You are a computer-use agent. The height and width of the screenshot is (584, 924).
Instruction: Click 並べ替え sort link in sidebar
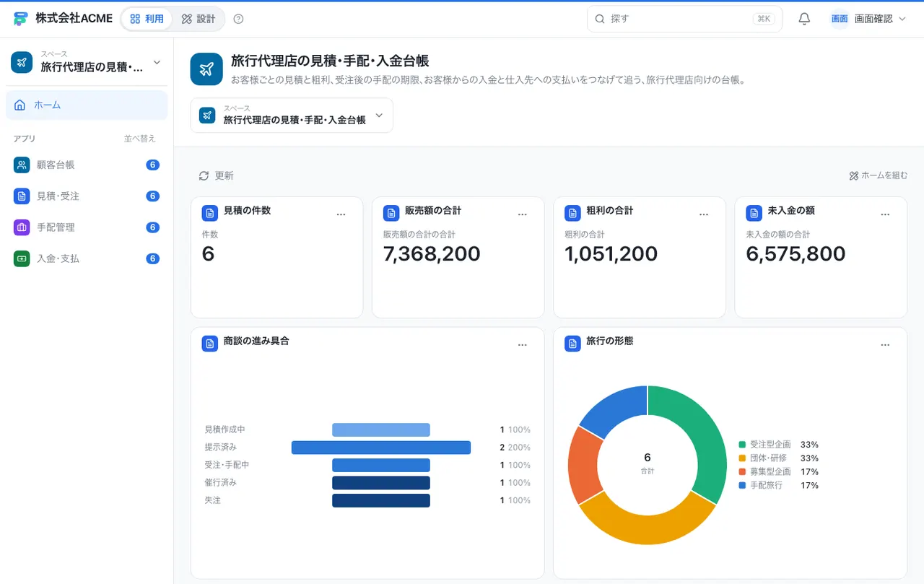139,139
